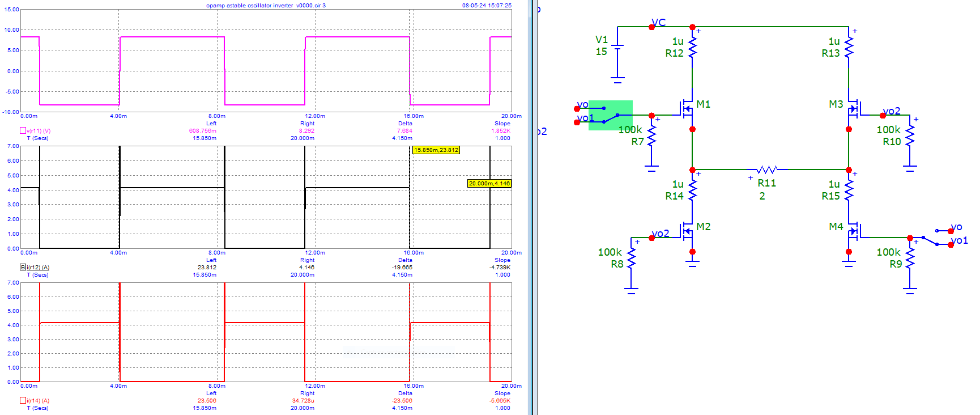This screenshot has width=980, height=415.
Task: Select resistor R15 zigzag symbol
Action: tap(849, 190)
